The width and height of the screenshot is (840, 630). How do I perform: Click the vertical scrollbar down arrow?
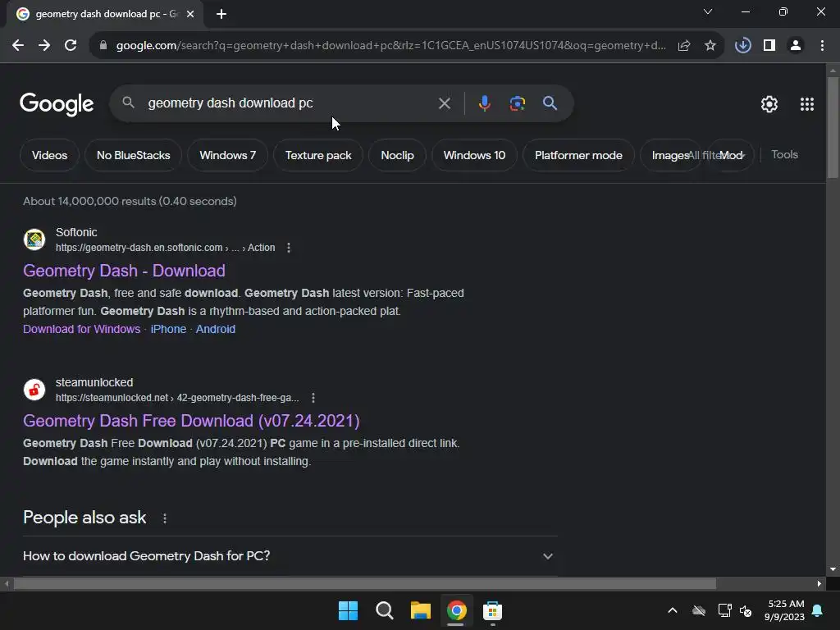(833, 569)
